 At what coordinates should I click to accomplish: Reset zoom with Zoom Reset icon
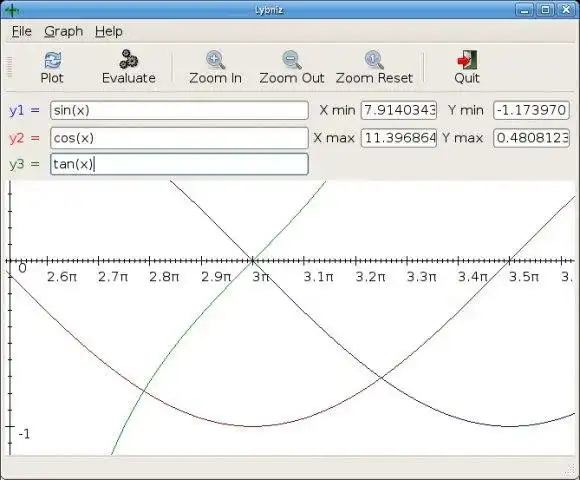(x=374, y=60)
